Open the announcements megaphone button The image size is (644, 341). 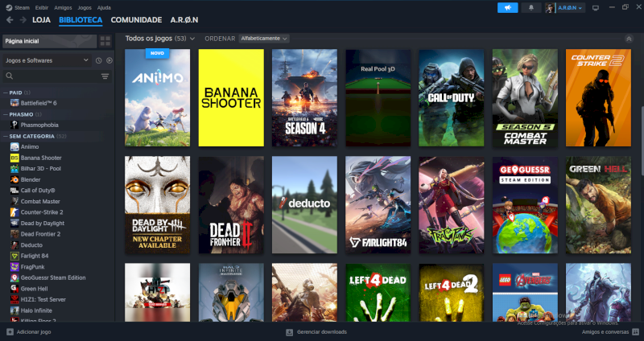[508, 8]
